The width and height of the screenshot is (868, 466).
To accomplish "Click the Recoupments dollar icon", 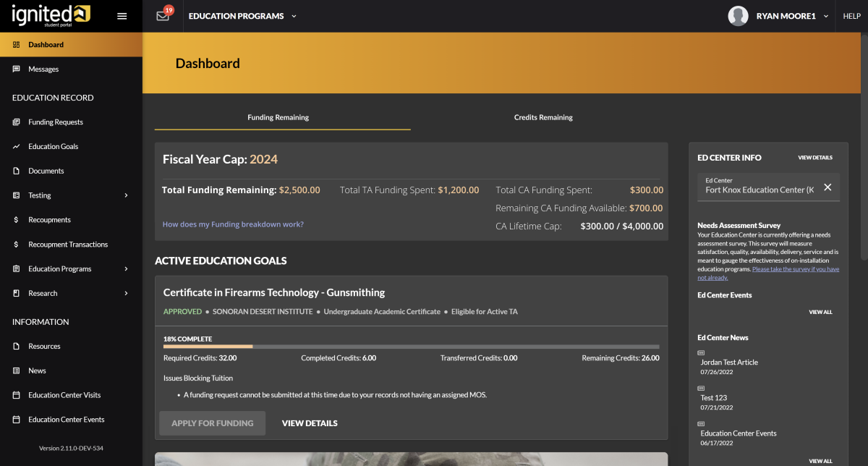I will click(x=16, y=220).
